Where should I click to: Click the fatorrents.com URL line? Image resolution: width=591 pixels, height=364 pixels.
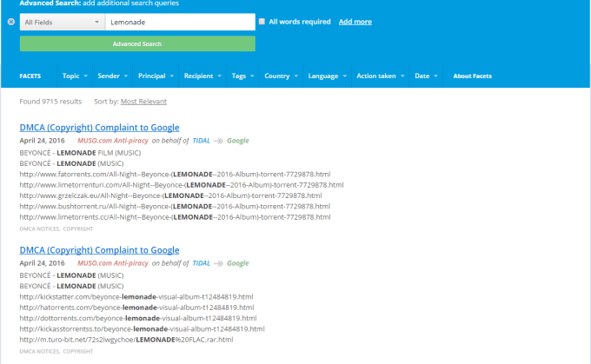point(175,174)
